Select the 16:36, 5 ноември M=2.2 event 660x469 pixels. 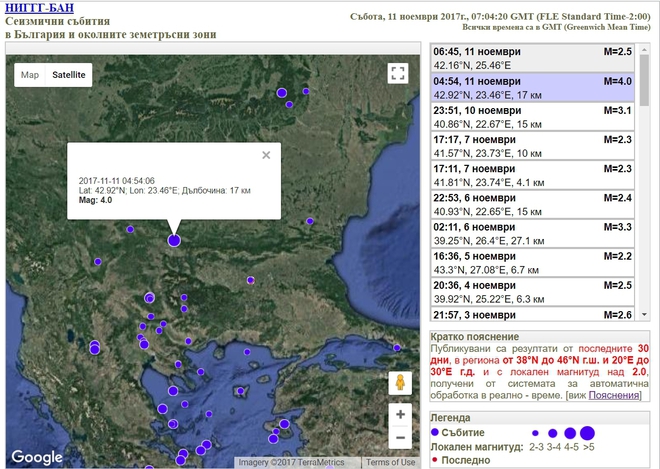532,263
